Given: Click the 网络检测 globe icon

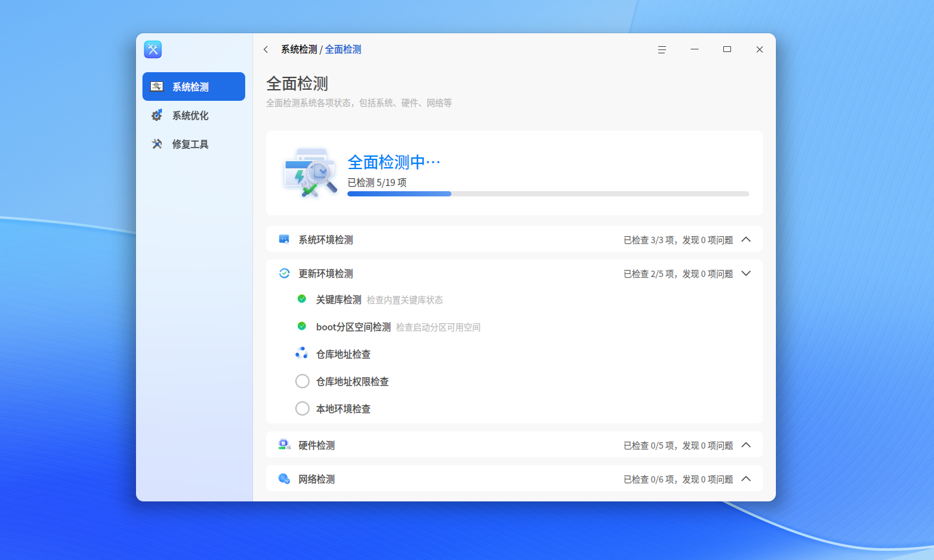Looking at the screenshot, I should [284, 479].
